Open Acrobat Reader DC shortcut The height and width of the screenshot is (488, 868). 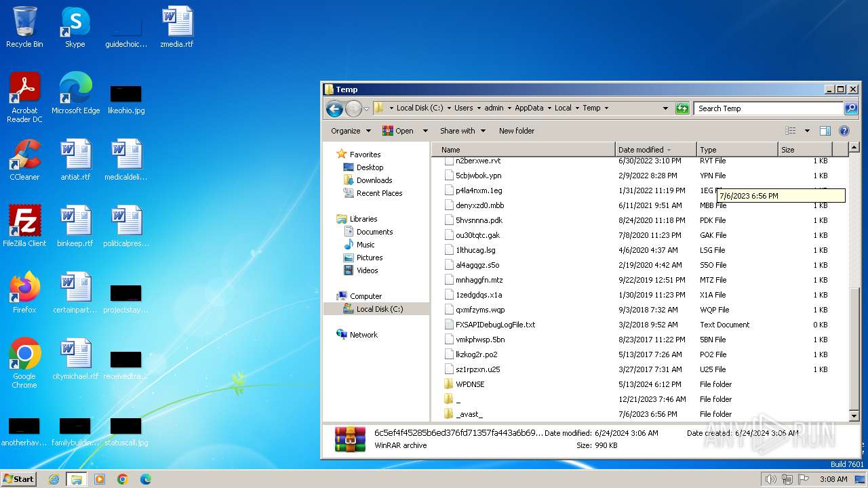tap(24, 97)
